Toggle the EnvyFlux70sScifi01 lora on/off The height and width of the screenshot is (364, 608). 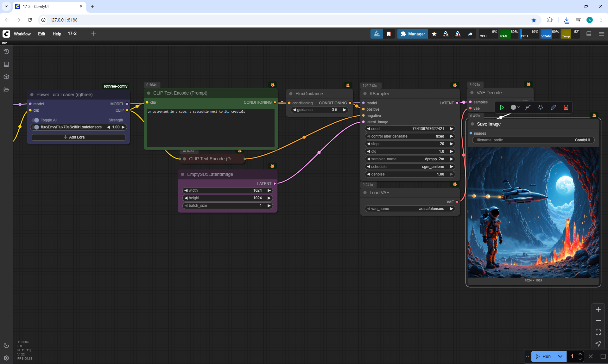tap(36, 127)
